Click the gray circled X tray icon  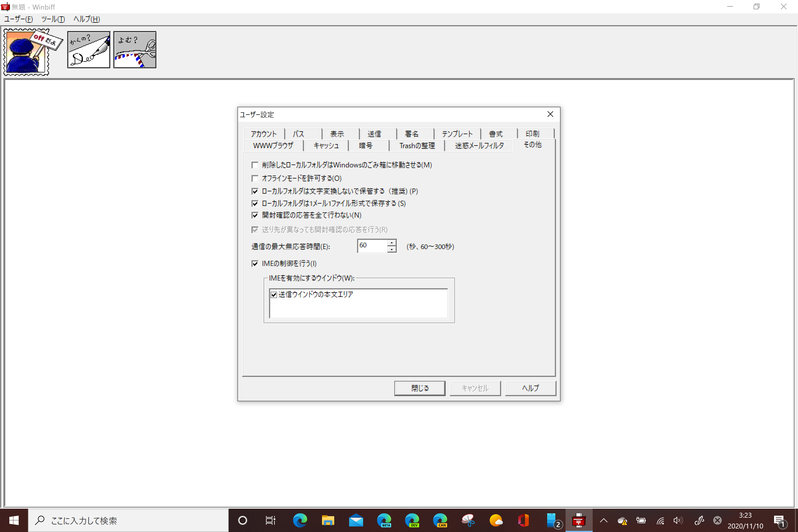tap(717, 520)
